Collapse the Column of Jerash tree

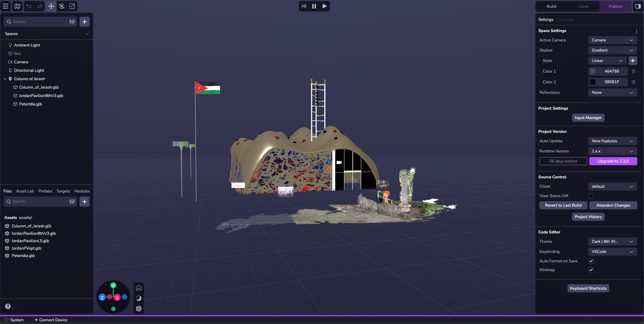click(x=5, y=79)
